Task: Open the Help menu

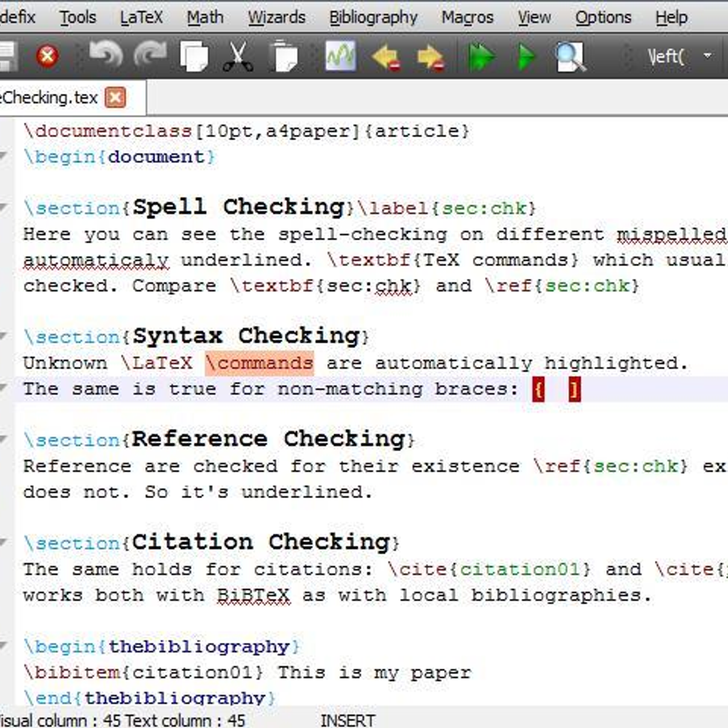Action: 672,17
